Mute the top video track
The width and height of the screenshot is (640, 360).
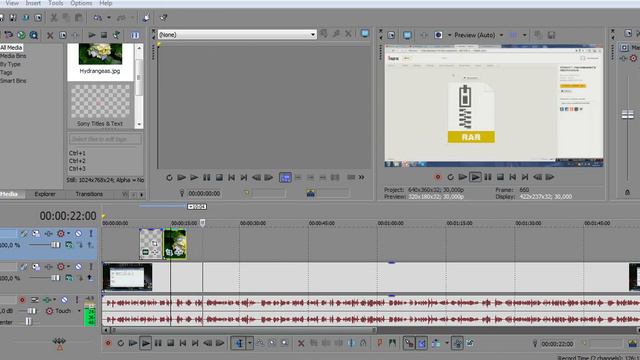click(x=78, y=233)
